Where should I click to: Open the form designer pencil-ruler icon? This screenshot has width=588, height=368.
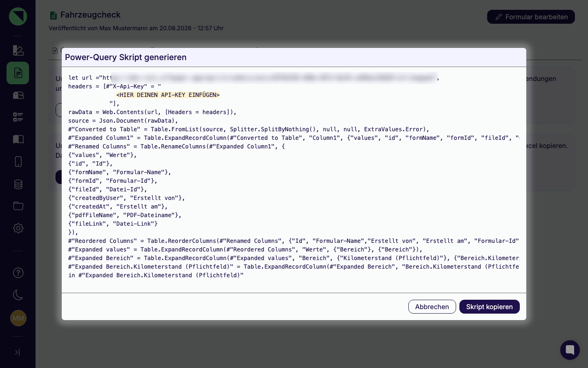[x=18, y=50]
